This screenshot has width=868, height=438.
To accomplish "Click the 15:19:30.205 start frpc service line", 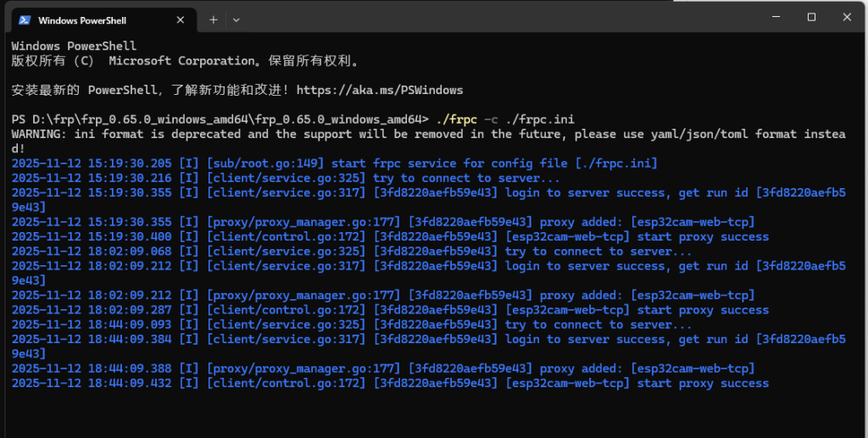I will [334, 164].
